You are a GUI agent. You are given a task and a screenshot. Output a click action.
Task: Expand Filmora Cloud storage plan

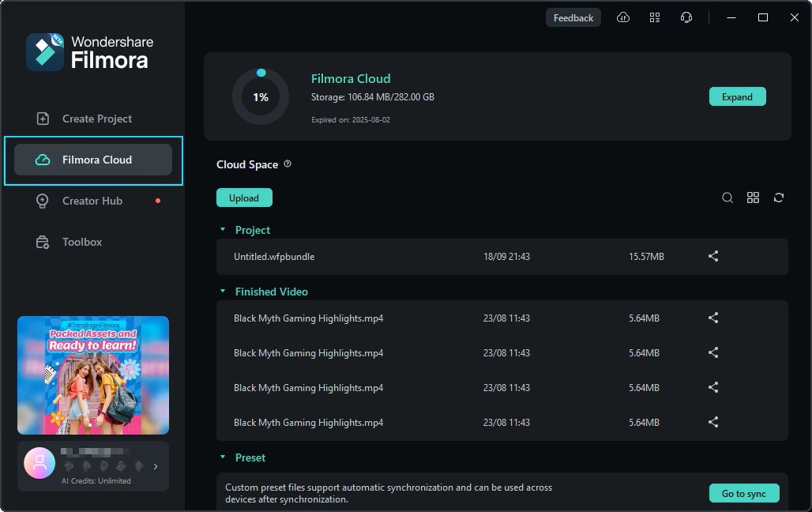[737, 96]
